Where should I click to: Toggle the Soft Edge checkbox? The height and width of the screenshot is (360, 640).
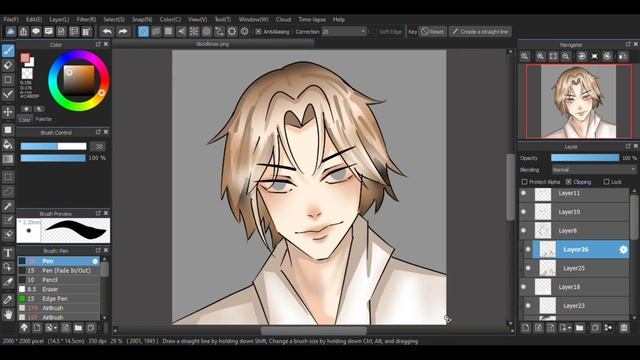(x=374, y=31)
